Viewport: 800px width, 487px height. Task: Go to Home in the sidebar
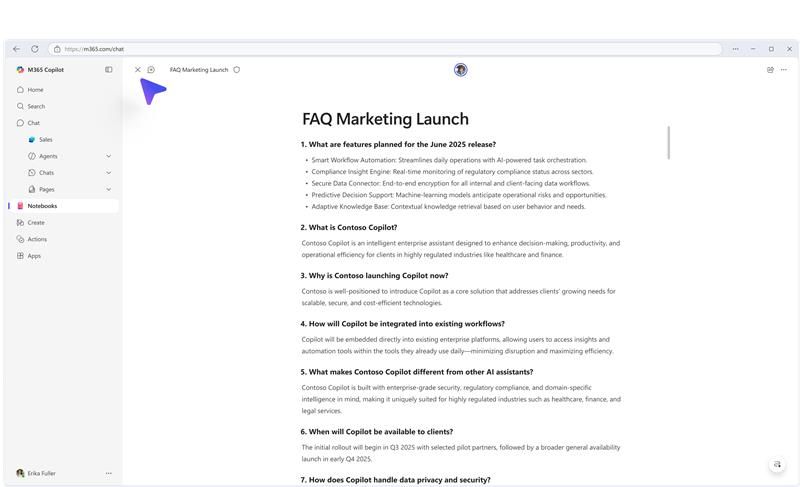35,90
